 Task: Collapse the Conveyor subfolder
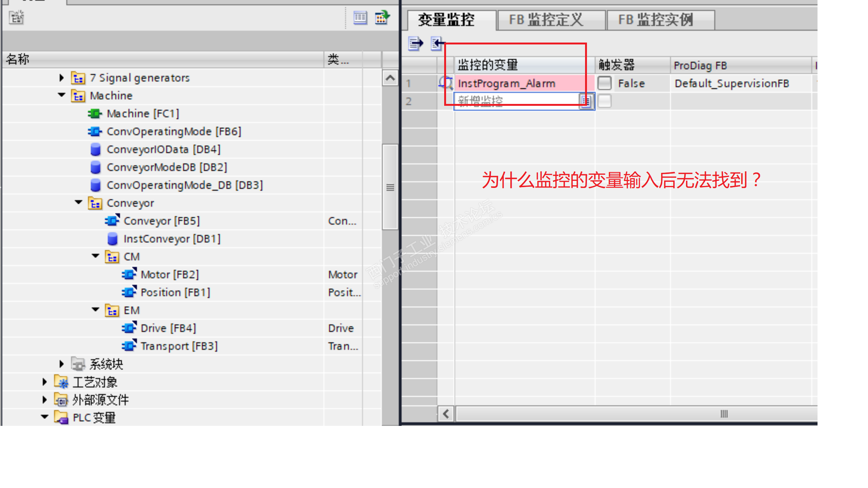79,203
